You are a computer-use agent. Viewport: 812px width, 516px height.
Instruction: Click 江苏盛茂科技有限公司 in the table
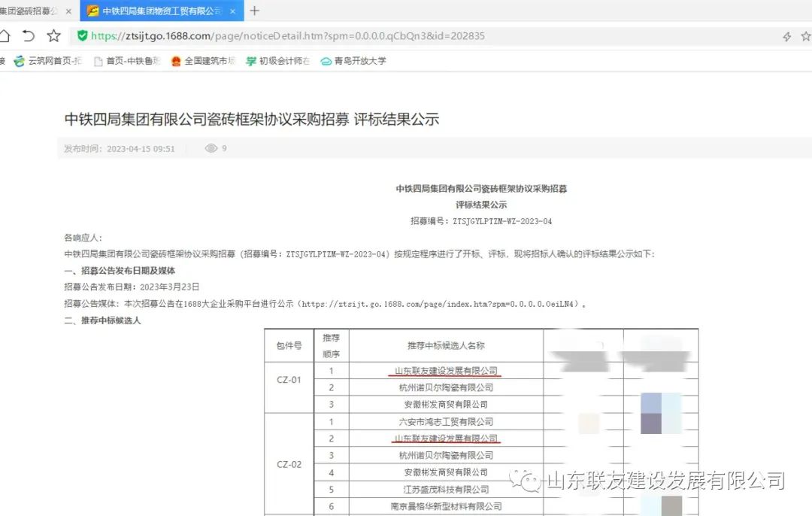pos(446,490)
